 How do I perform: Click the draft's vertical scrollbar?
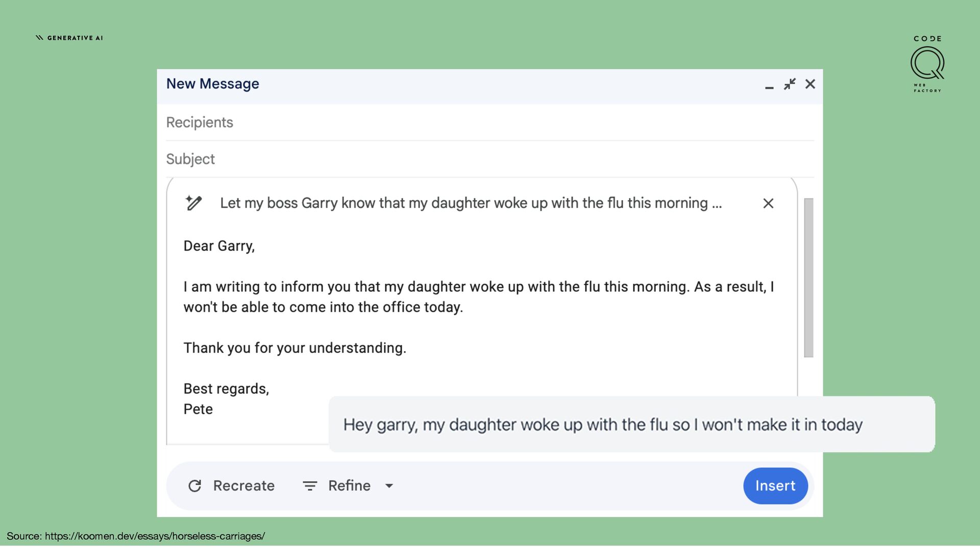tap(808, 278)
